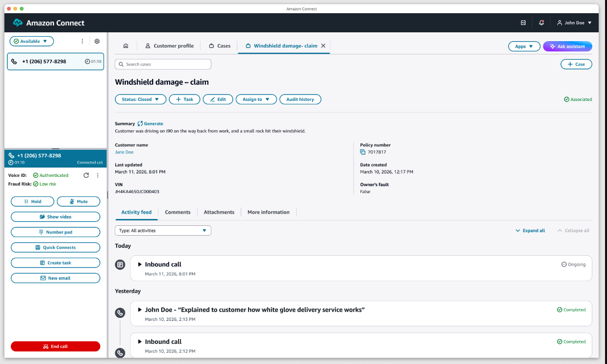Select the Activity feed tab

pyautogui.click(x=136, y=212)
